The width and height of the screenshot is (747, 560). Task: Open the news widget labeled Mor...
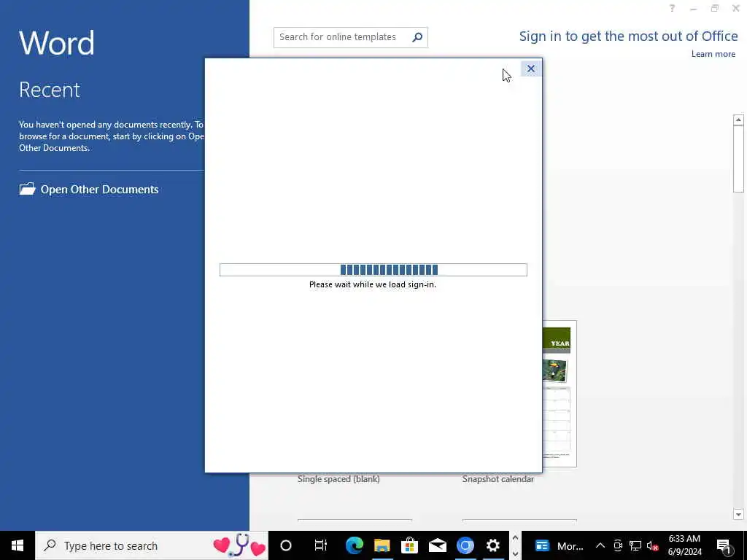558,545
